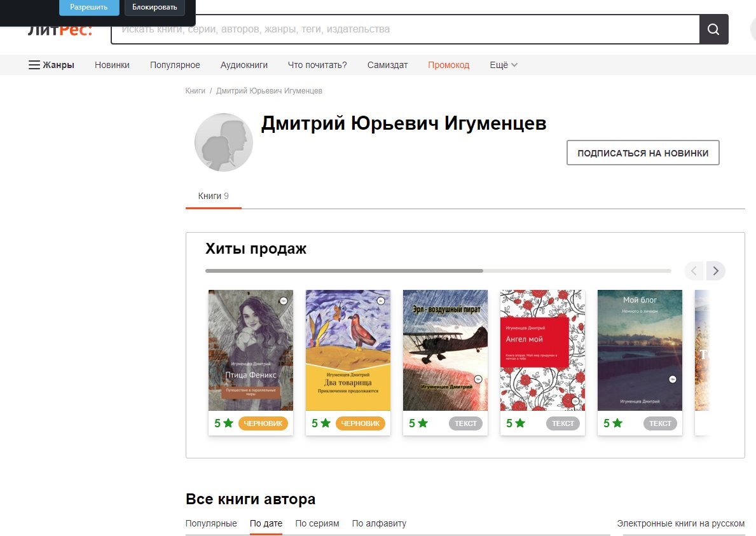Click the circular icon at top right

(x=753, y=29)
